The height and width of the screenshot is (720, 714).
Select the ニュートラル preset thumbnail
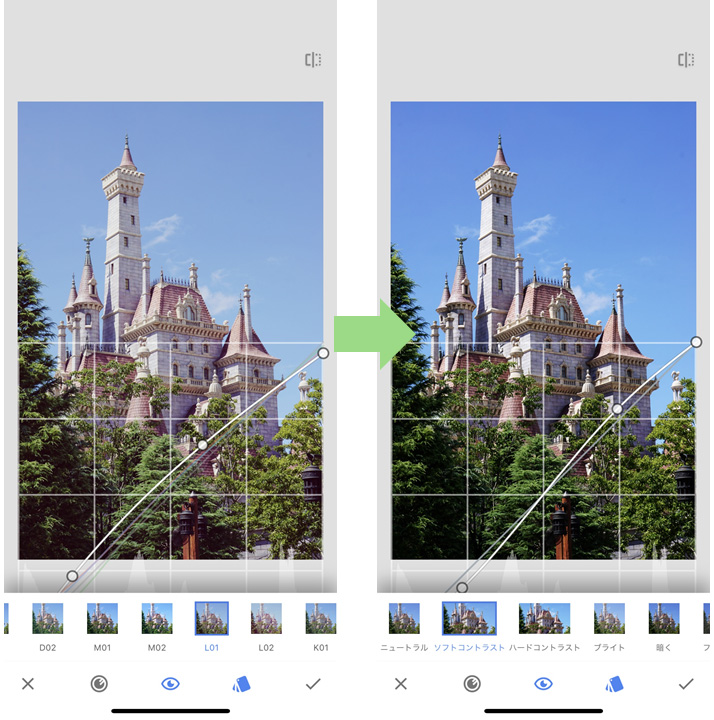click(x=404, y=619)
